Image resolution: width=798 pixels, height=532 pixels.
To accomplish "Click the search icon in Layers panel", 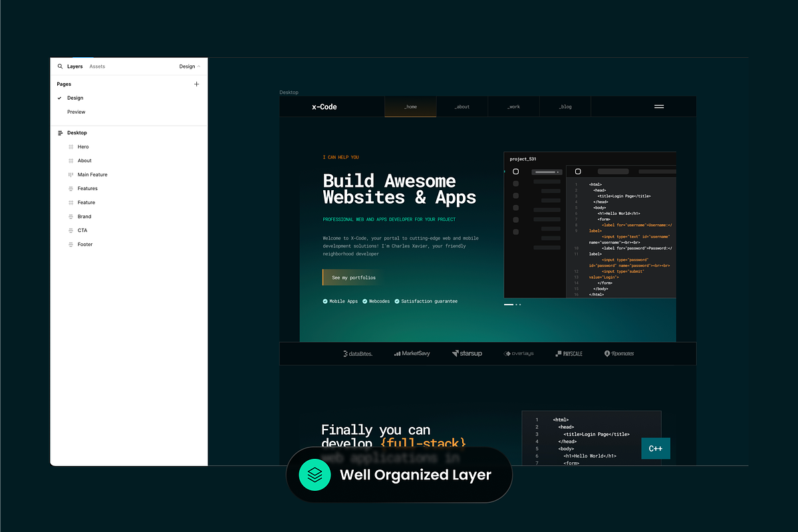I will point(60,66).
